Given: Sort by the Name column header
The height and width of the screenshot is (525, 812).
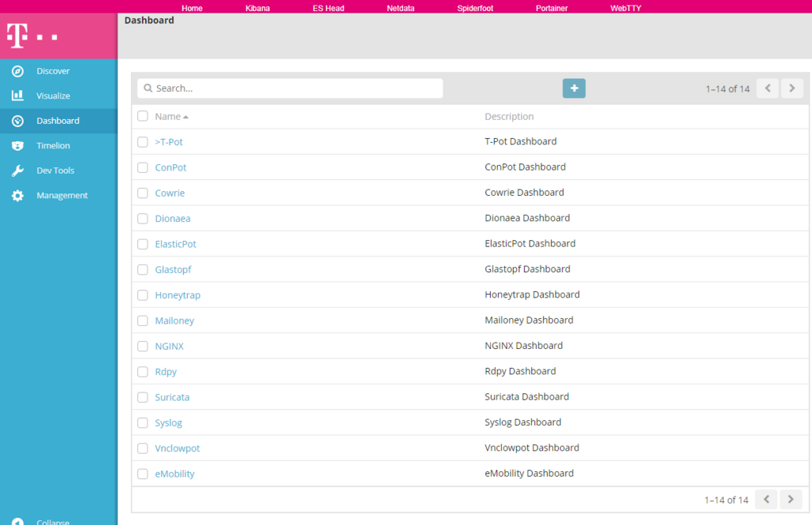Looking at the screenshot, I should (x=171, y=117).
